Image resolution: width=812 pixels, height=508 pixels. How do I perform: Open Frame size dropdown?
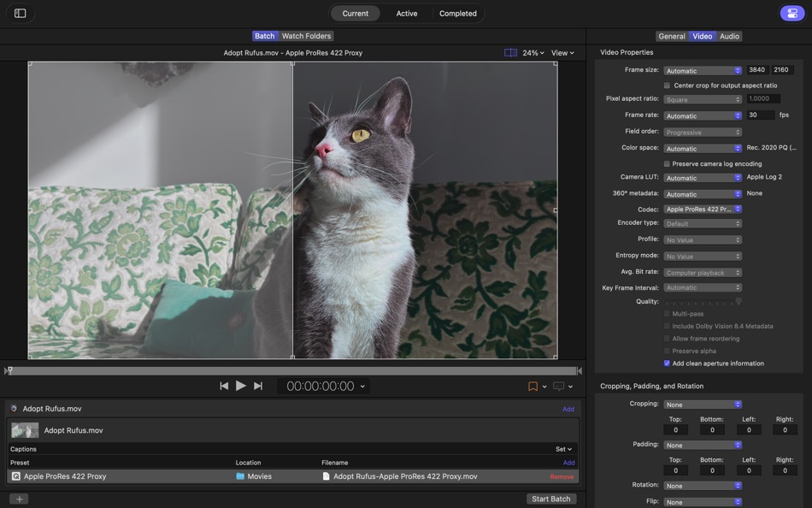703,70
